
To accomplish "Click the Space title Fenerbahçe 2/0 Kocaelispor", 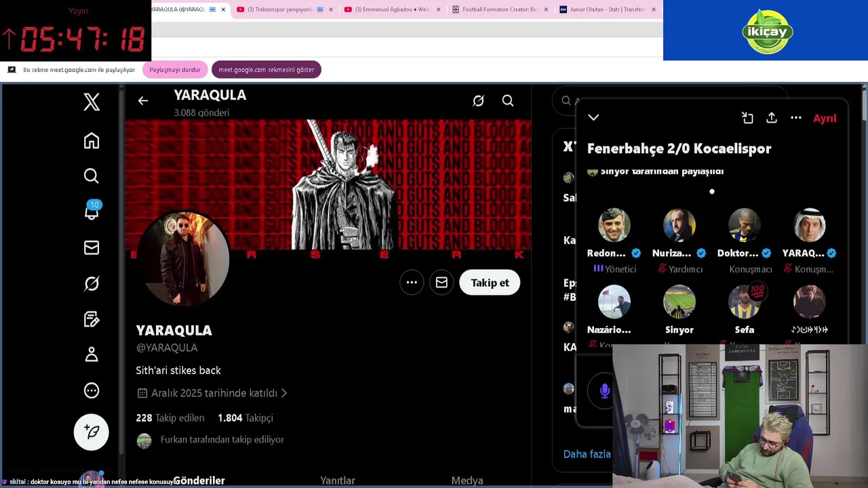I will tap(679, 148).
